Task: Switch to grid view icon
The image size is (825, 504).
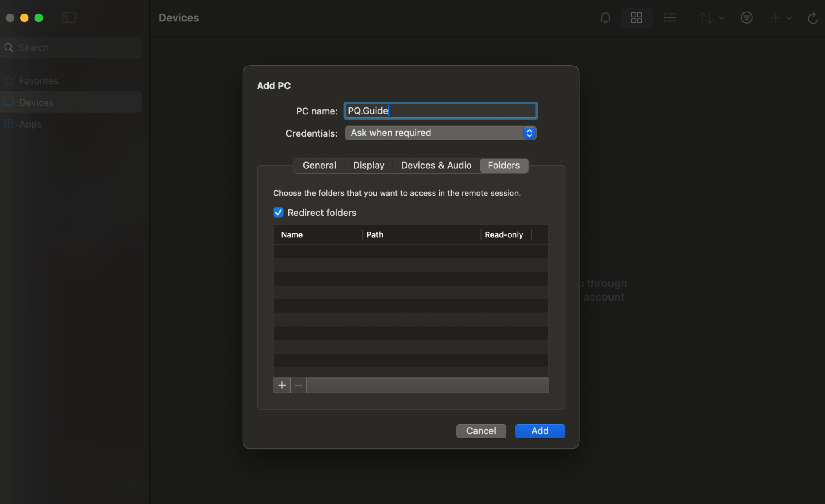Action: (x=636, y=18)
